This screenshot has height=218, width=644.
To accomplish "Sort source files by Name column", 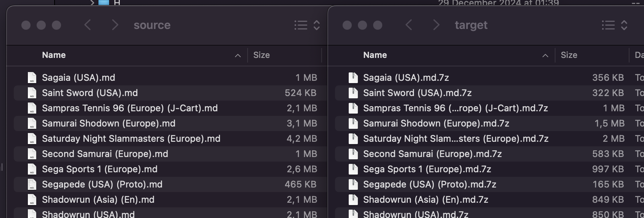I will click(x=54, y=55).
